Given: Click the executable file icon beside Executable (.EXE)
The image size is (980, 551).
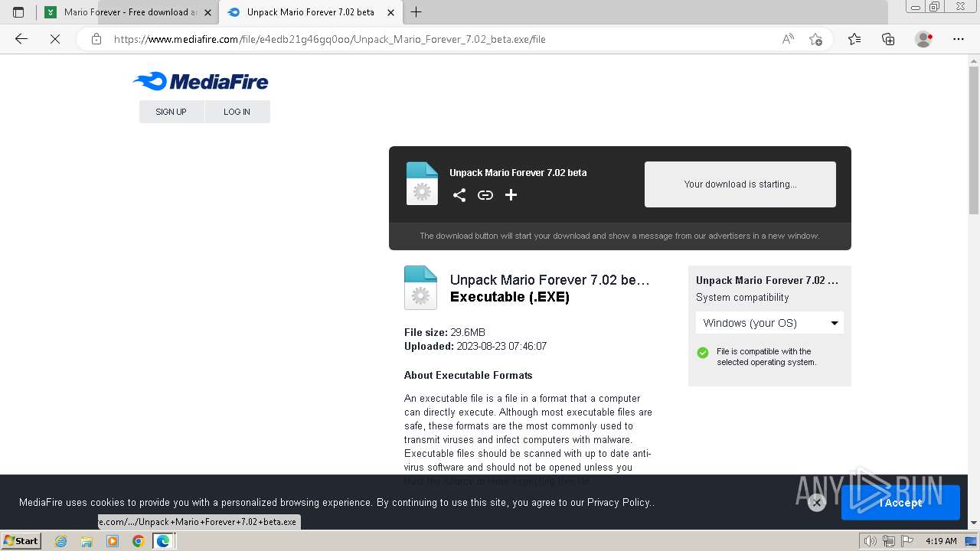Looking at the screenshot, I should 420,288.
